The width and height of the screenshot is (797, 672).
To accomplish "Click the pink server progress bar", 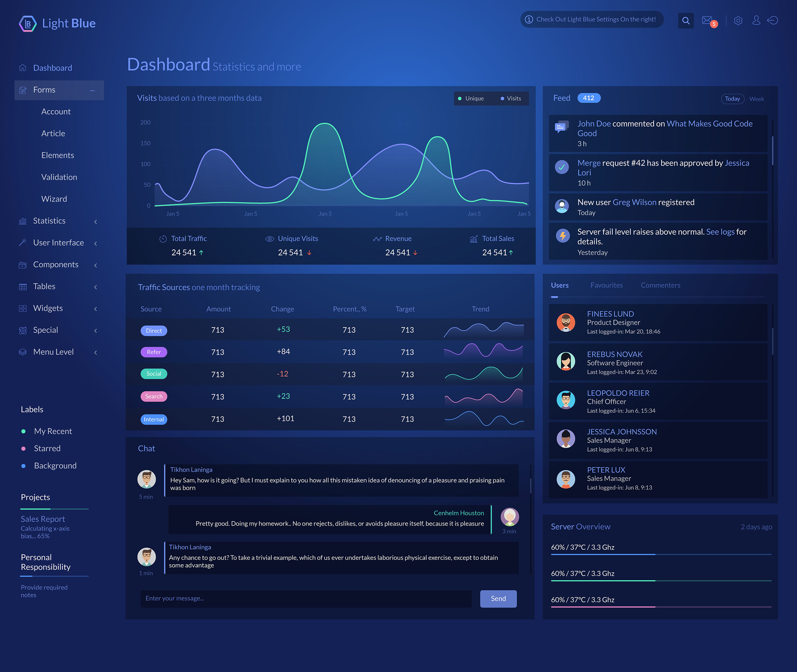I will (x=661, y=607).
